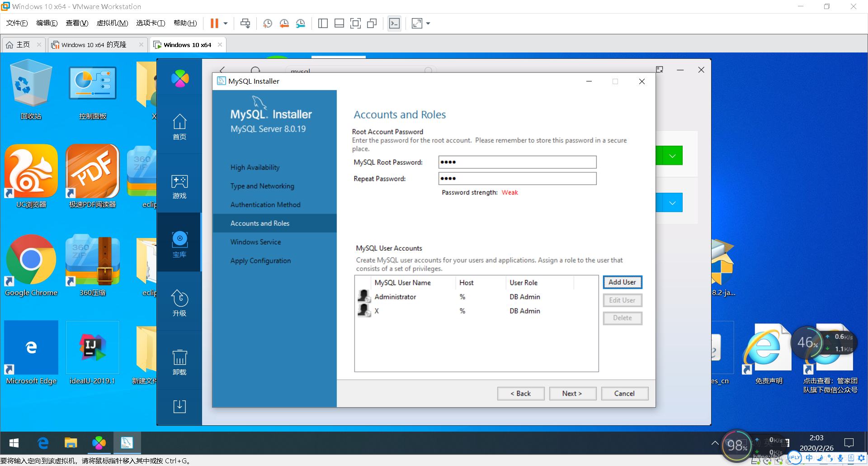Viewport: 868px width, 466px height.
Task: Select Apply Configuration step
Action: point(260,261)
